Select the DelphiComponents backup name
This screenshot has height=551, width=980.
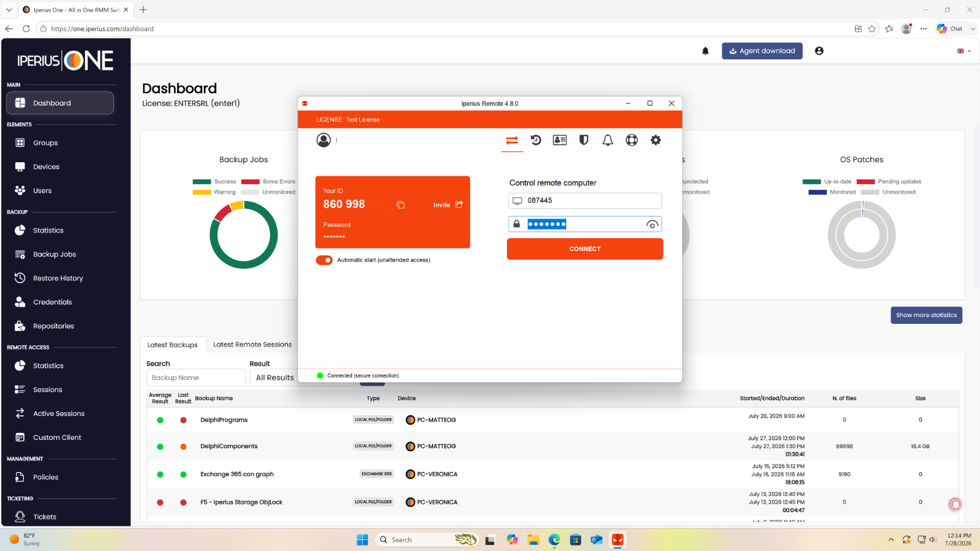click(x=229, y=446)
